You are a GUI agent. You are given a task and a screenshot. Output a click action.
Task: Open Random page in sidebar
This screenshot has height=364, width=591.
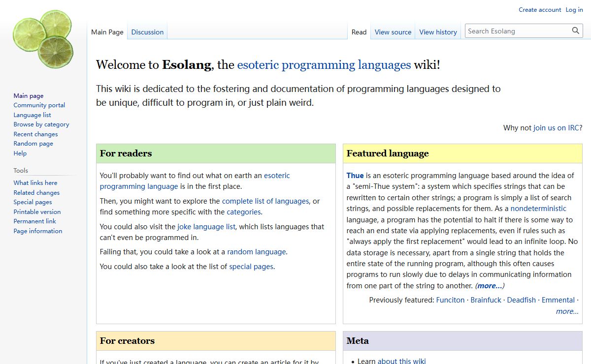(x=33, y=144)
